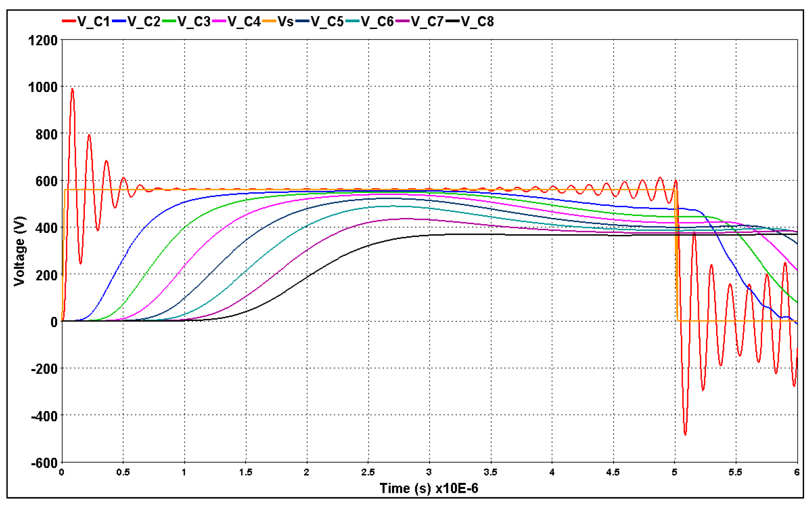Click the orange Vs legend entry
812x510 pixels.
(285, 22)
